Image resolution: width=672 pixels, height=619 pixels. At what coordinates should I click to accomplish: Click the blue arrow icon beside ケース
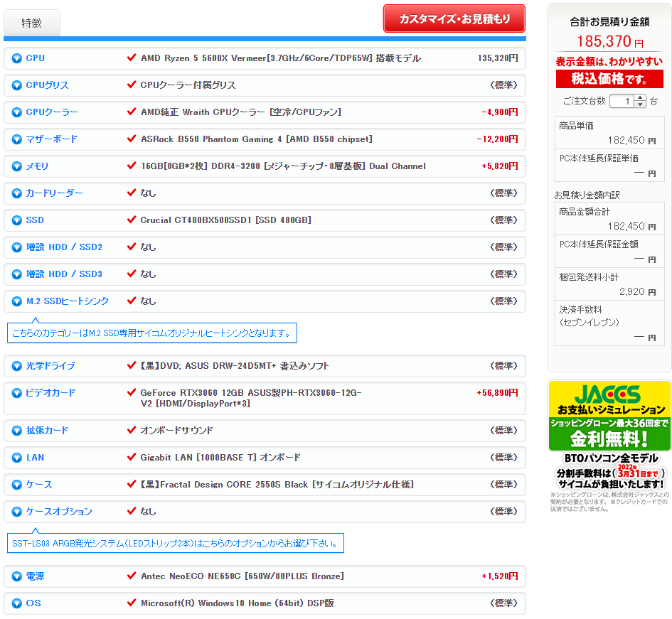point(17,485)
